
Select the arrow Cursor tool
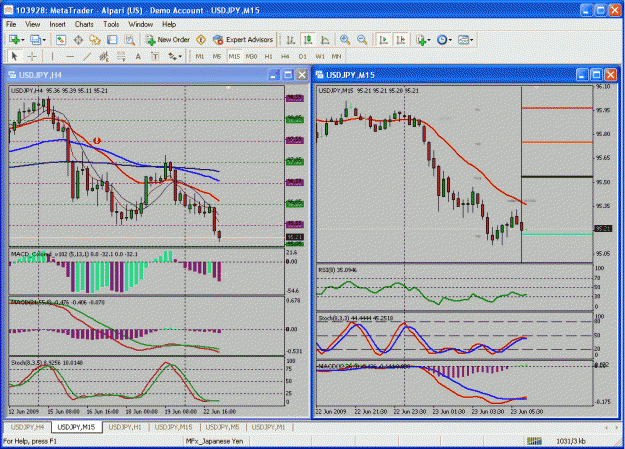(15, 56)
